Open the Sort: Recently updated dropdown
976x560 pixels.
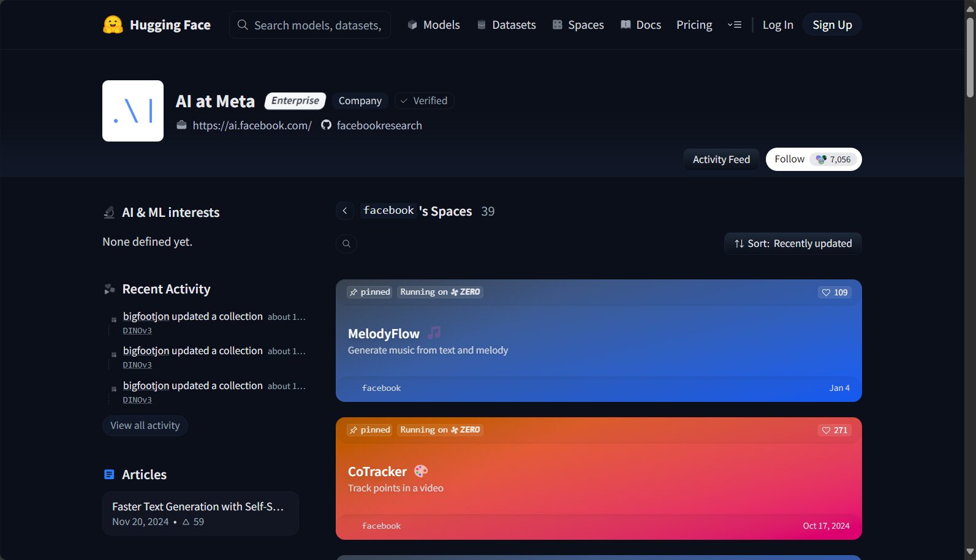[793, 243]
